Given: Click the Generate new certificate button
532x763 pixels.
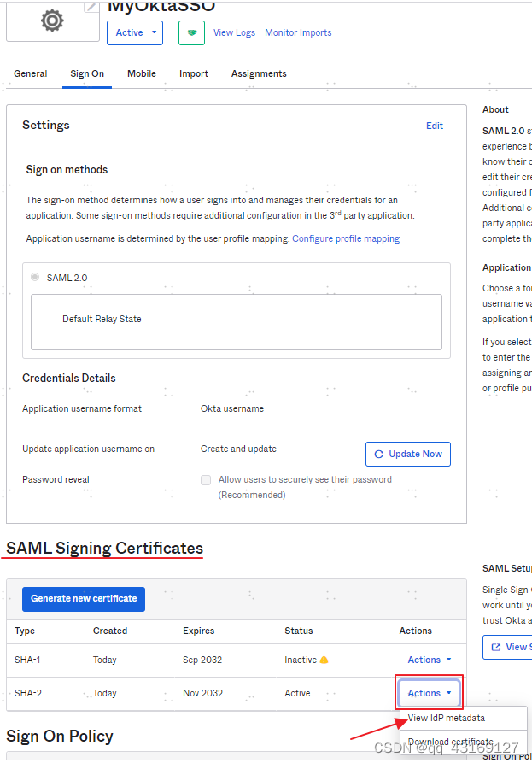Looking at the screenshot, I should [x=83, y=599].
